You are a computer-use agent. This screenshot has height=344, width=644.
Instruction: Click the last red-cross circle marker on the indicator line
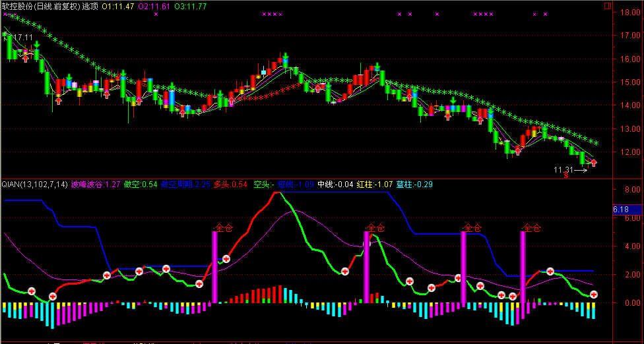pos(594,295)
